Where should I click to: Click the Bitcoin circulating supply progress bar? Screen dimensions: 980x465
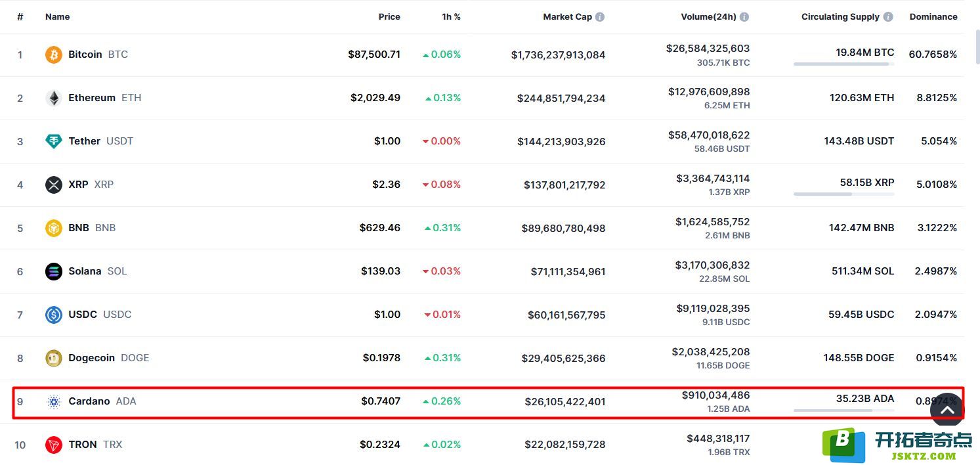tap(843, 64)
